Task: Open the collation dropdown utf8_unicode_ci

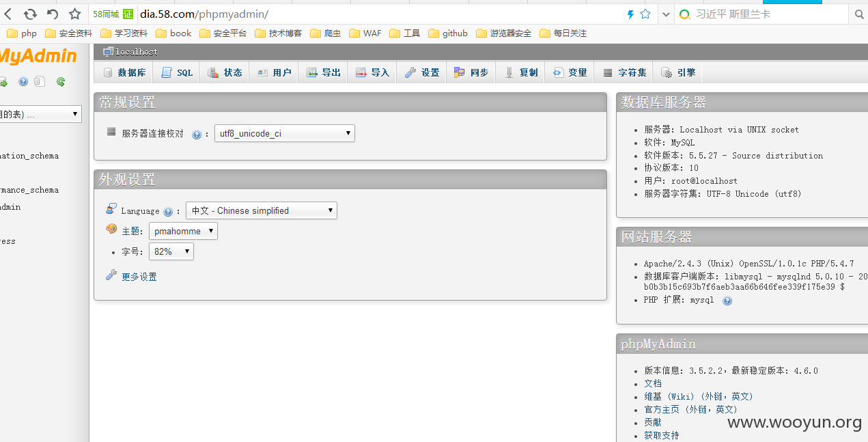Action: point(285,133)
